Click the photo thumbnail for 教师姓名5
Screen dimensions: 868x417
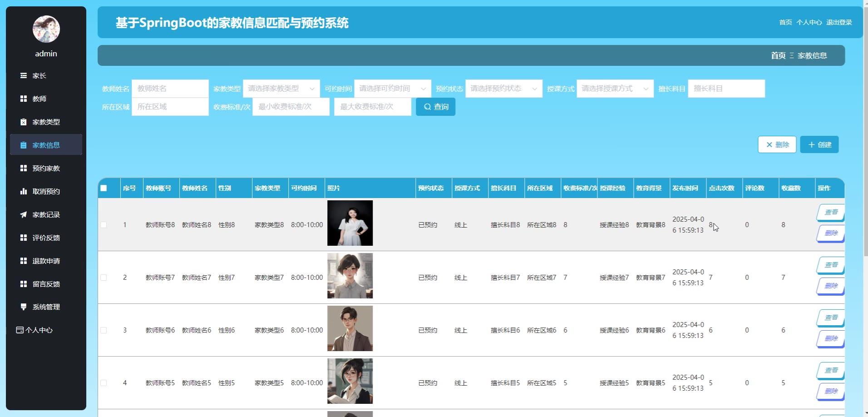[350, 381]
